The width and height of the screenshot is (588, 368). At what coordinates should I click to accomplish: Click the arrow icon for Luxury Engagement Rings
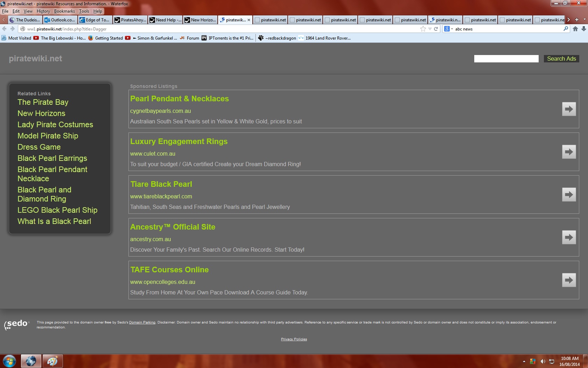(x=569, y=152)
